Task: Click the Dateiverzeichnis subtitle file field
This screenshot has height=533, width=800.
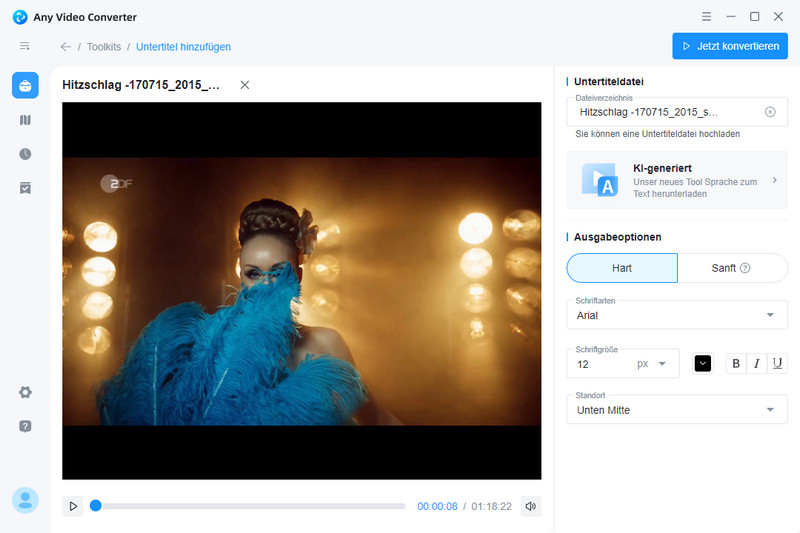Action: point(677,112)
